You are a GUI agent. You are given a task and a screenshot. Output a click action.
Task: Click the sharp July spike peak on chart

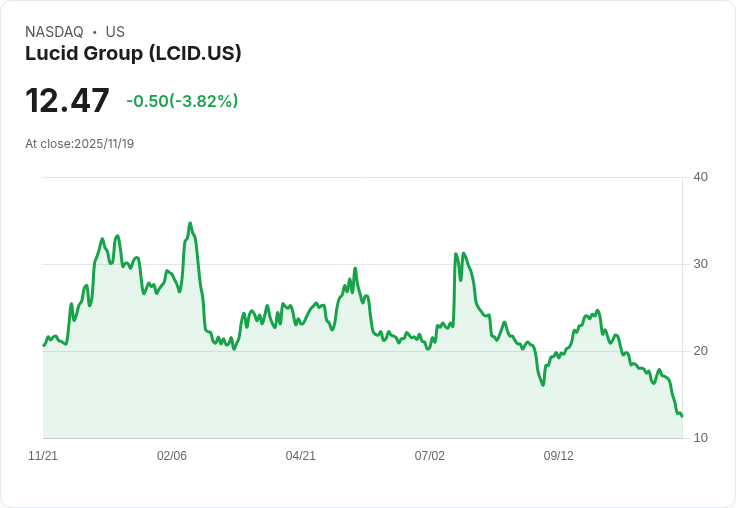(x=456, y=254)
